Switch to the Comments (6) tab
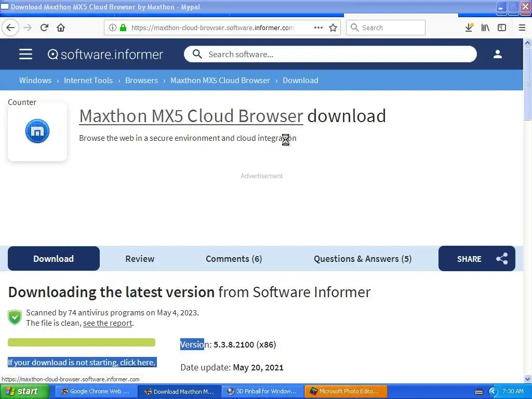Image resolution: width=532 pixels, height=399 pixels. [x=234, y=259]
